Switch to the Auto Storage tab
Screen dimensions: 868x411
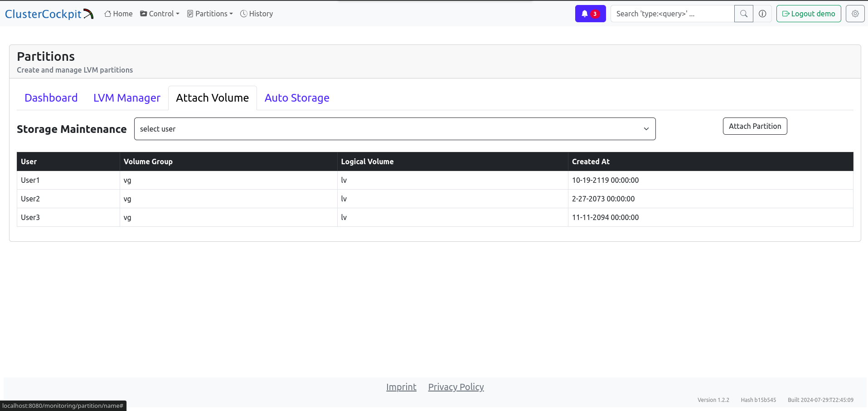click(297, 98)
